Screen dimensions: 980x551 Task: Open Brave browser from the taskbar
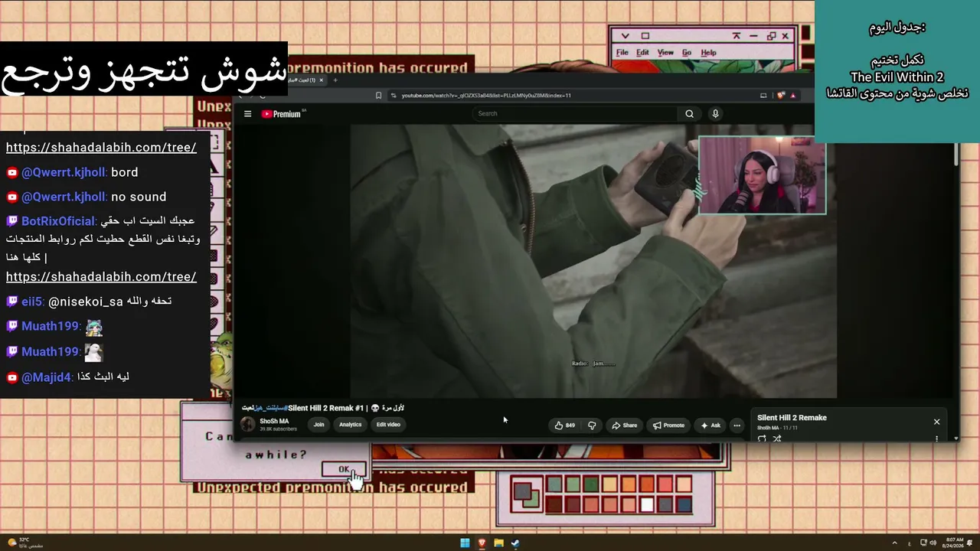point(482,543)
